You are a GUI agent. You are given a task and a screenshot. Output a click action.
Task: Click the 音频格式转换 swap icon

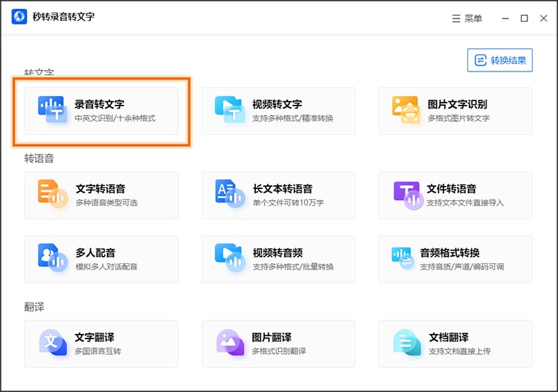pos(403,259)
